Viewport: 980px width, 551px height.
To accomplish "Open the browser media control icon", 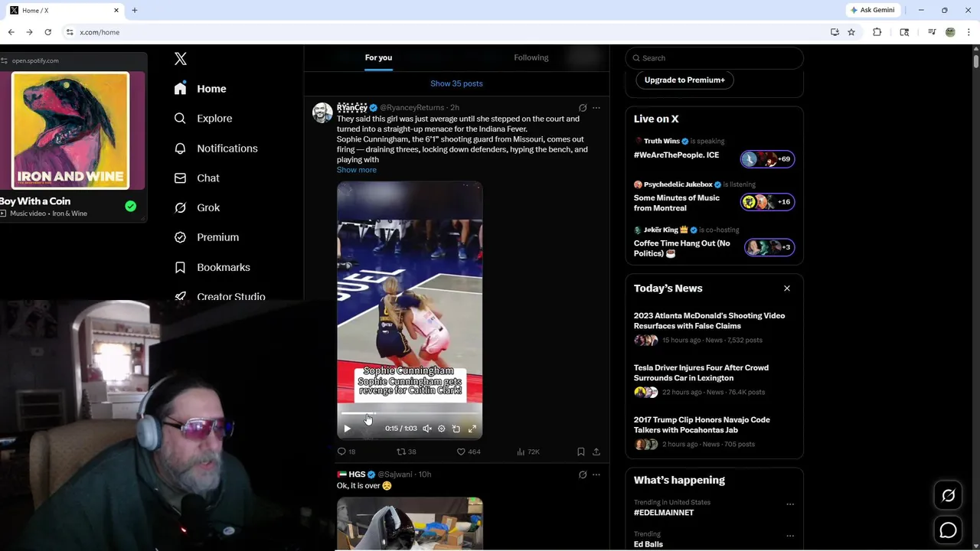I will coord(932,32).
